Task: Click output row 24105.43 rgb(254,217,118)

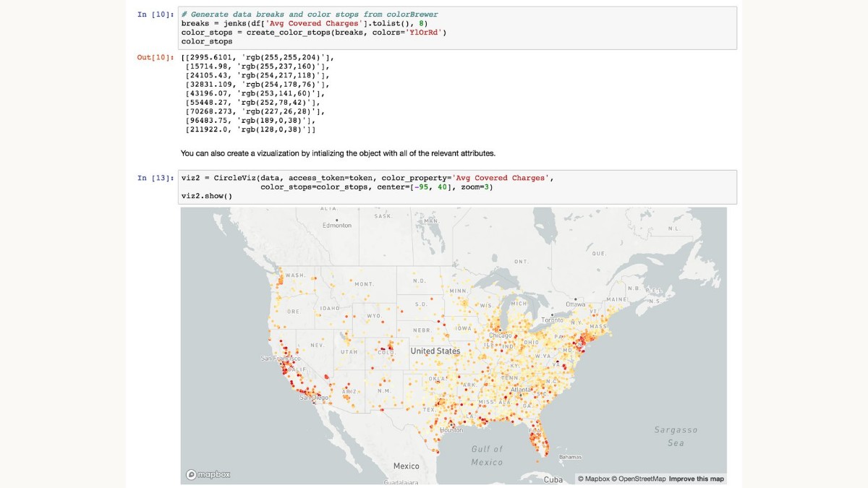Action: tap(258, 75)
